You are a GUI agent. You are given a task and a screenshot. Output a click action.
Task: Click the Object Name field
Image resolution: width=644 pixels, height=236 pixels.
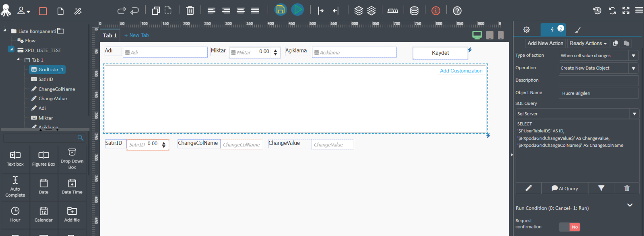pyautogui.click(x=599, y=93)
